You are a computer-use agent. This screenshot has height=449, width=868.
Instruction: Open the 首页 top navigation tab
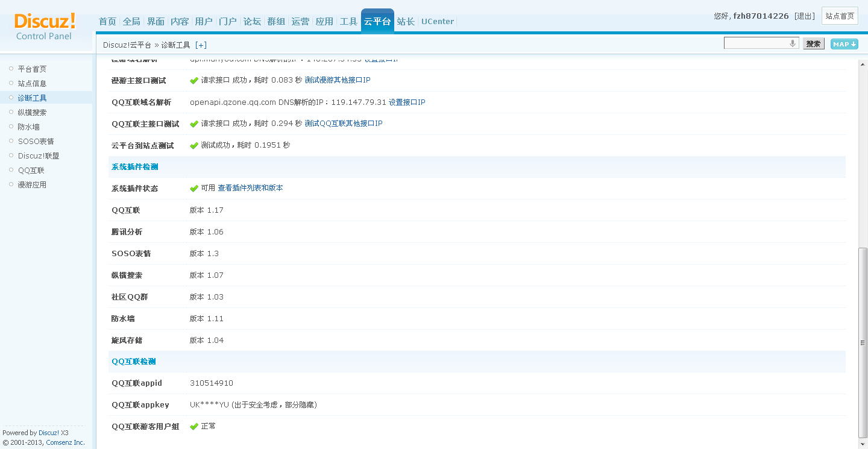(107, 22)
